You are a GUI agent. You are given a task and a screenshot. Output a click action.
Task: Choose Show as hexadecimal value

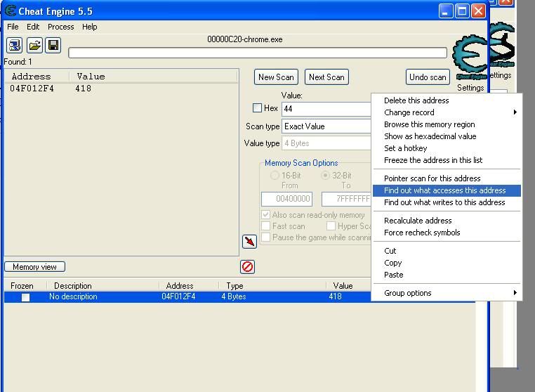[447, 136]
